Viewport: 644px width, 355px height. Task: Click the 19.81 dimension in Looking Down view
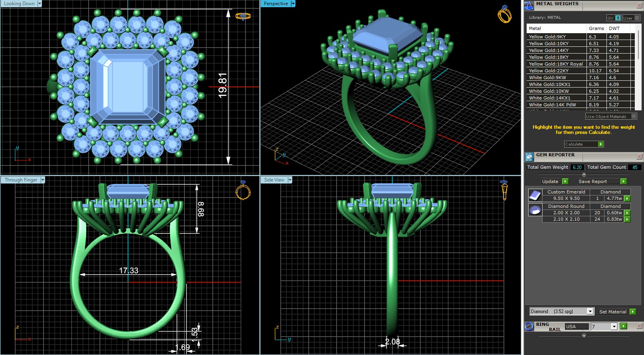point(222,85)
